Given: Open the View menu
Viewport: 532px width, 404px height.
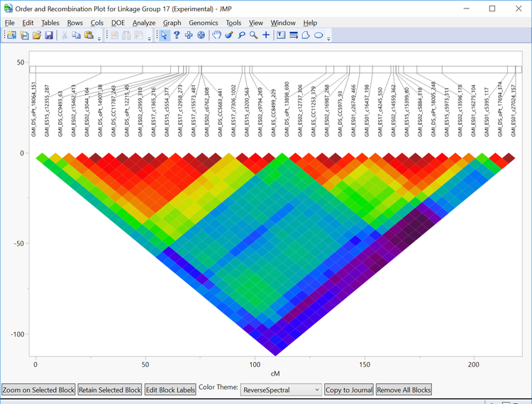Looking at the screenshot, I should click(x=256, y=23).
